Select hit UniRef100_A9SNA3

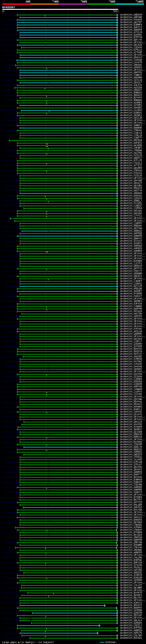[131, 407]
